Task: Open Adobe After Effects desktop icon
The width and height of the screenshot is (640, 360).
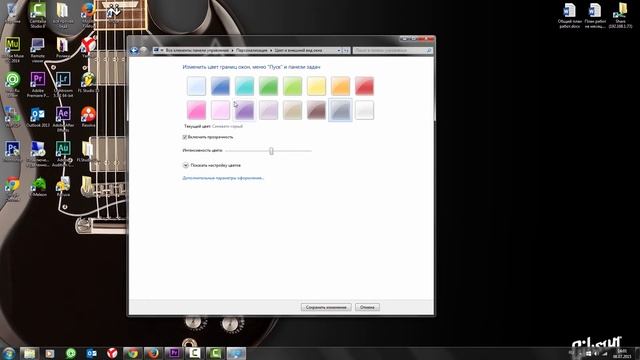Action: click(63, 119)
